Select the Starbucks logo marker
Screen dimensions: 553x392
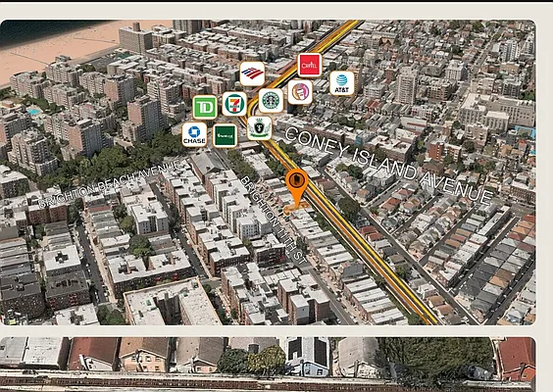pos(271,101)
